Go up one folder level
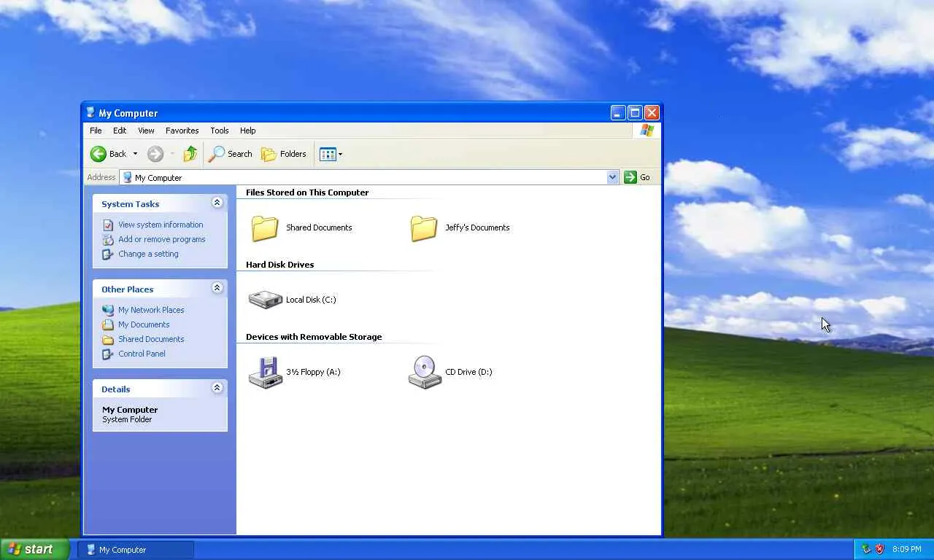 [x=190, y=154]
